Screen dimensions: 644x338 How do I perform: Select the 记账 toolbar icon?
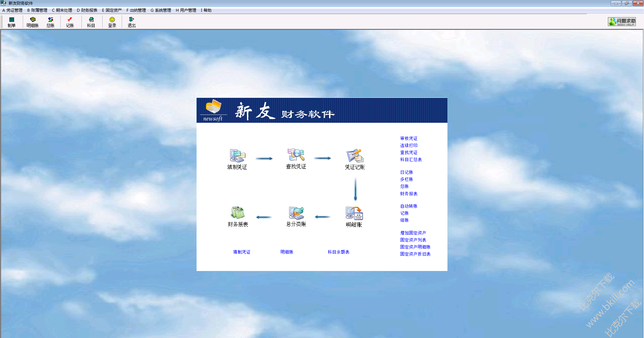tap(70, 22)
